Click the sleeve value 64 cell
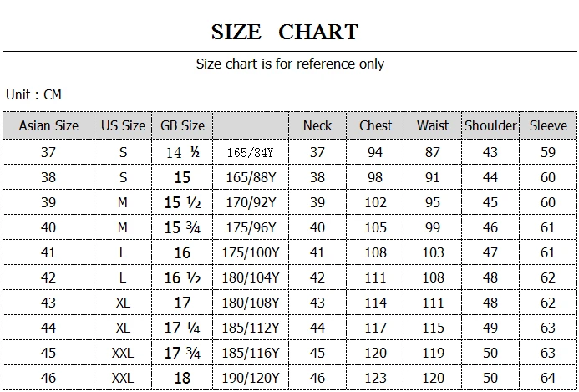 pyautogui.click(x=548, y=378)
